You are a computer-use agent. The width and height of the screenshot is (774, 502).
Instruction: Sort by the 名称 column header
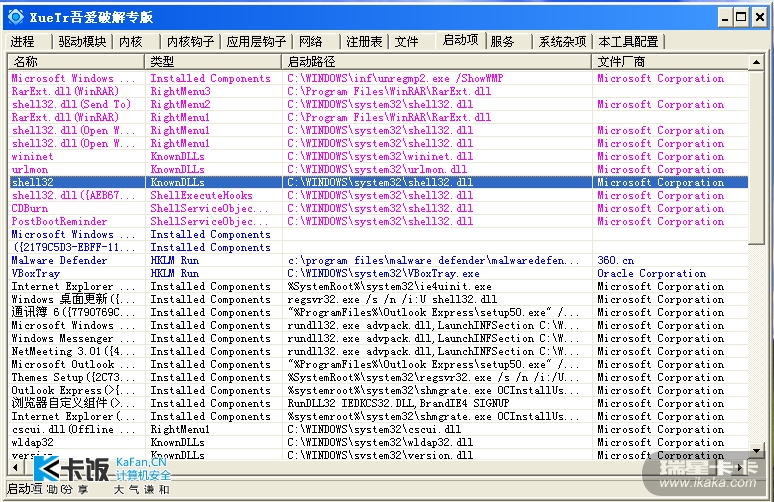[76, 62]
